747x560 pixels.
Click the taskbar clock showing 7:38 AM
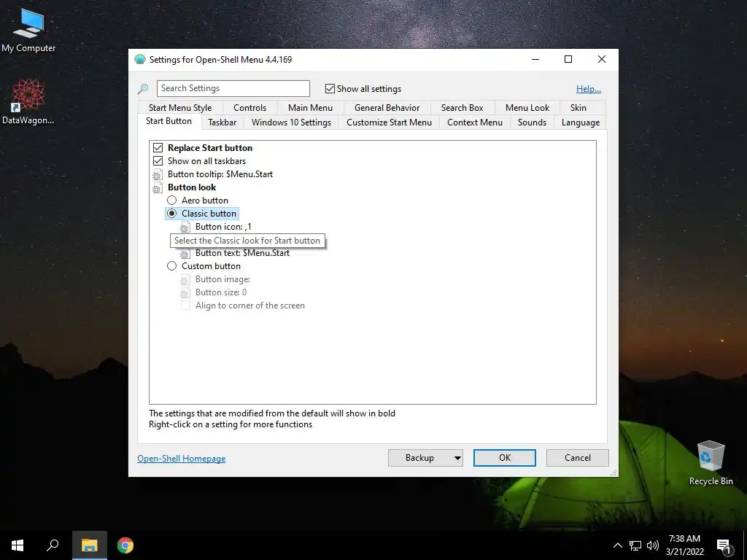(684, 545)
